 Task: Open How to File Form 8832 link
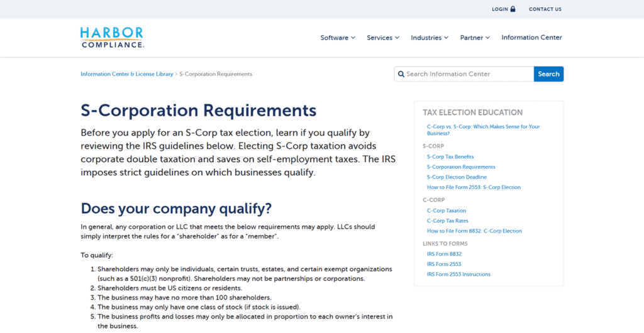pos(474,231)
